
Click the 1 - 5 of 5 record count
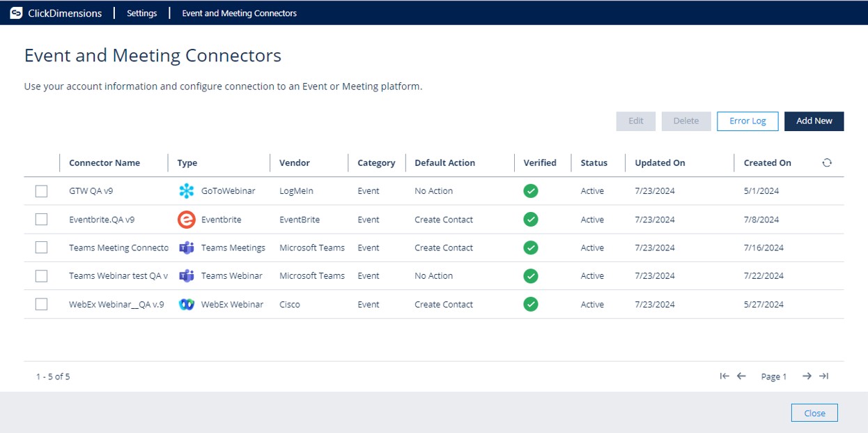[53, 377]
